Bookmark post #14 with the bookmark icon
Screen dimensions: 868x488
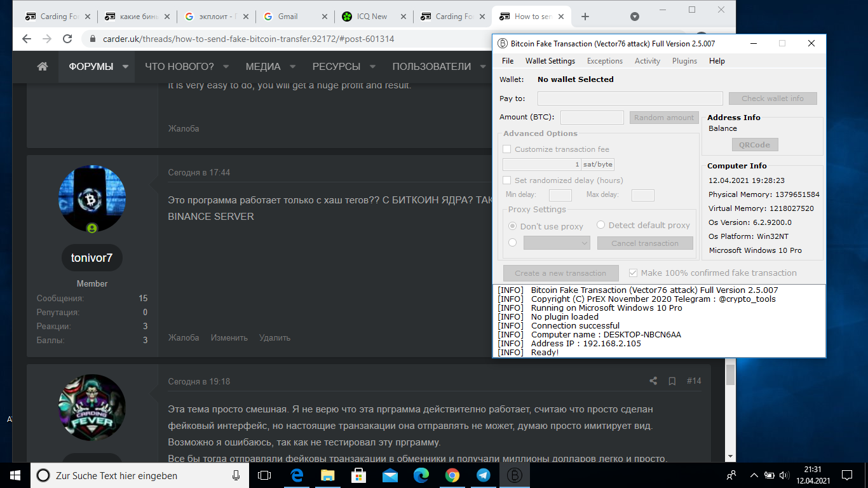672,381
